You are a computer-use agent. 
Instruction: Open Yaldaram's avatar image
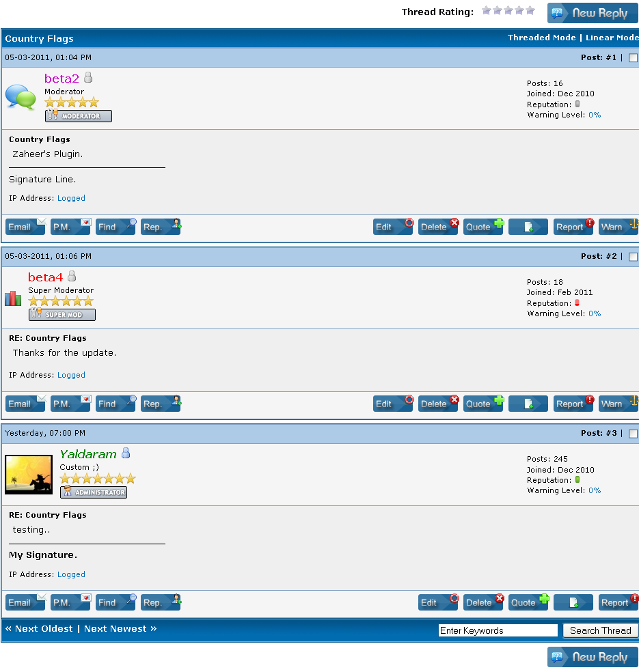29,475
